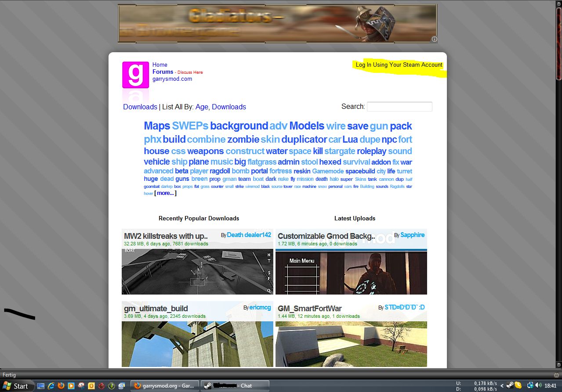Switch to the Steam Chat taskbar window
Viewport: 562px width, 392px height.
point(235,386)
